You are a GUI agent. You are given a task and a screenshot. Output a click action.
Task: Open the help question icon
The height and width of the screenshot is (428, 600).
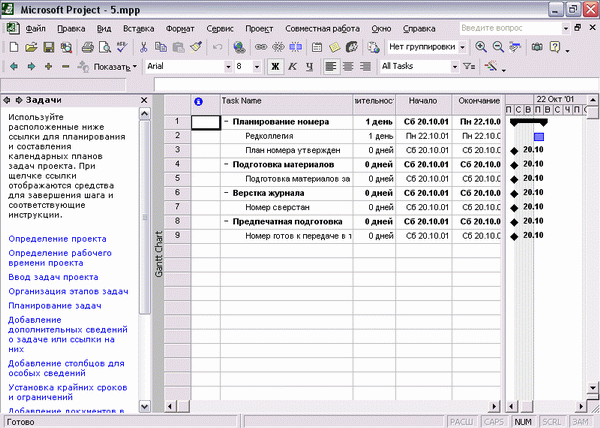(x=554, y=47)
